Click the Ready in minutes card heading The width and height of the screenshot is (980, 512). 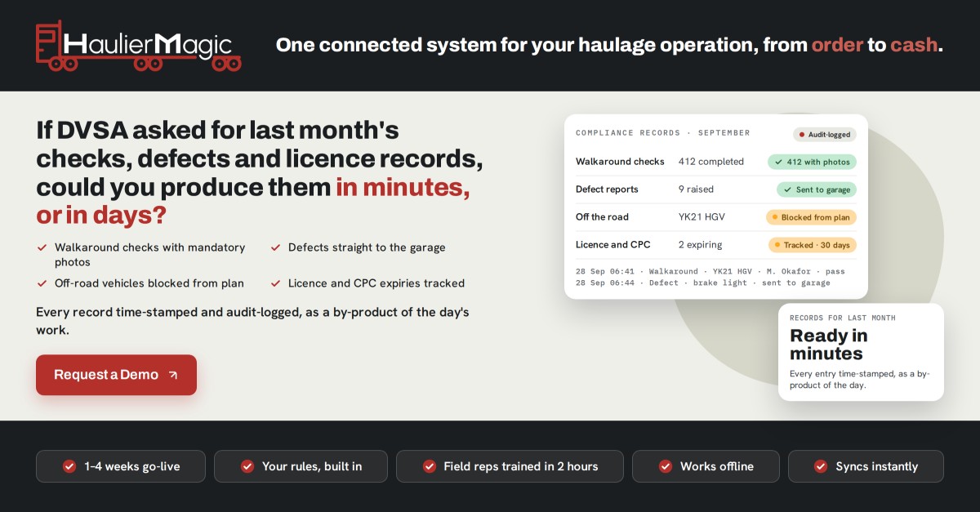(x=829, y=345)
